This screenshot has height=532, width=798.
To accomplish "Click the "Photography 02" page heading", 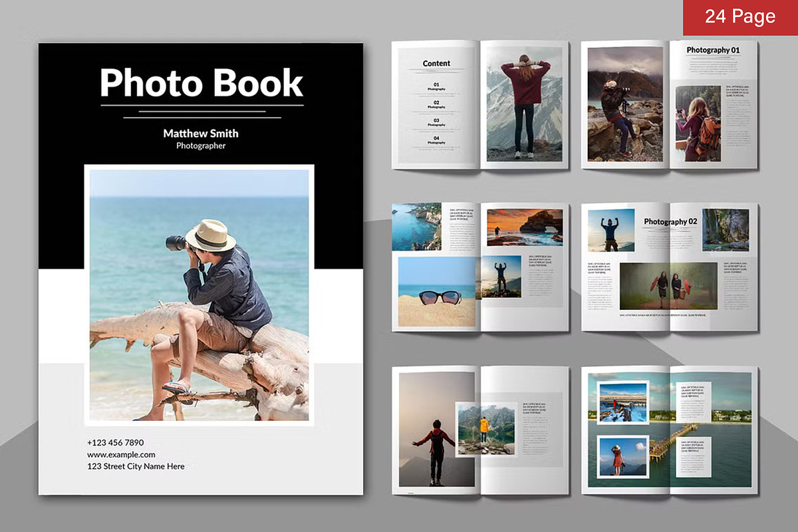I will [x=670, y=221].
